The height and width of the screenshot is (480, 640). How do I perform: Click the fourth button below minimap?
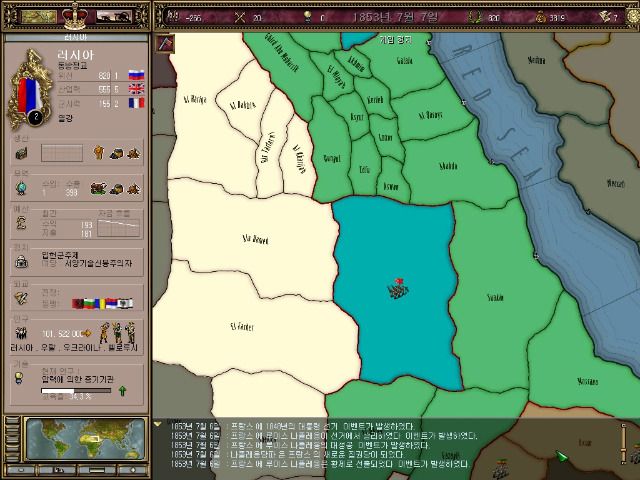click(x=133, y=470)
